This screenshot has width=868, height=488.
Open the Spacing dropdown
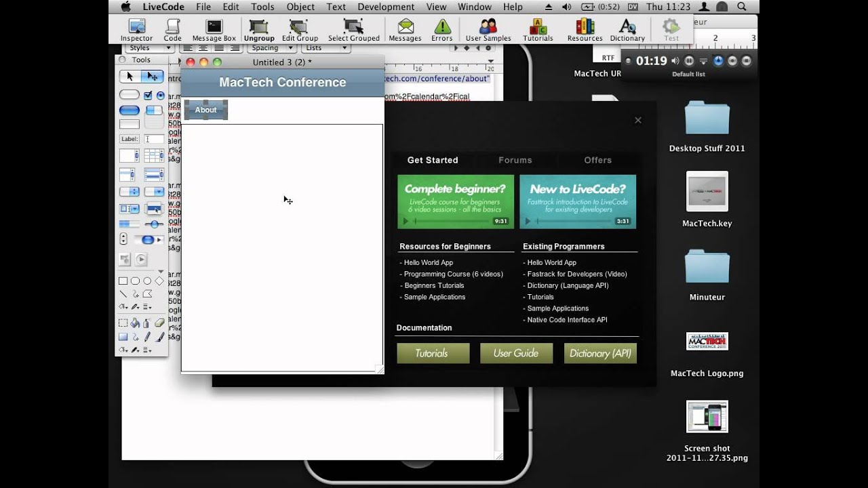click(271, 48)
